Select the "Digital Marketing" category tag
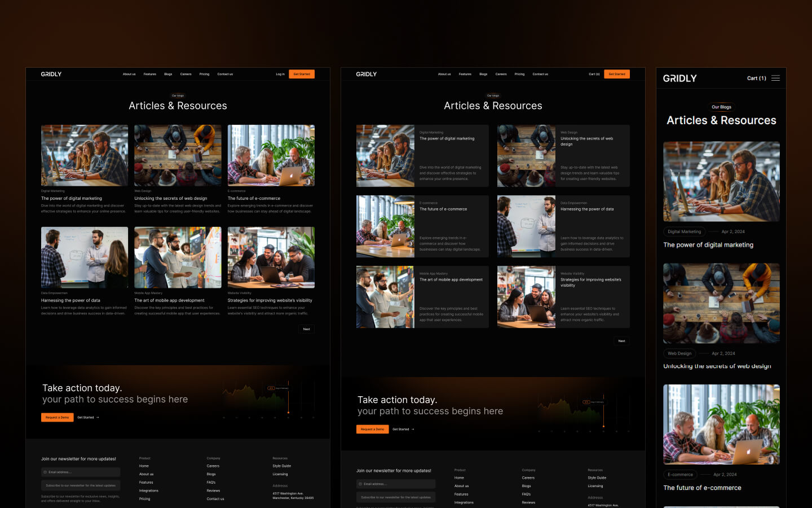The width and height of the screenshot is (812, 508). [684, 231]
